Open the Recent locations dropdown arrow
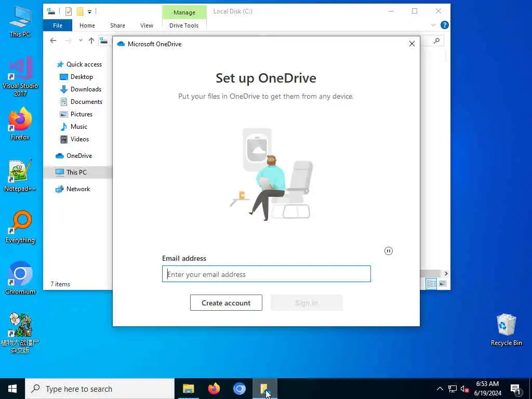The height and width of the screenshot is (399, 532). tap(81, 41)
